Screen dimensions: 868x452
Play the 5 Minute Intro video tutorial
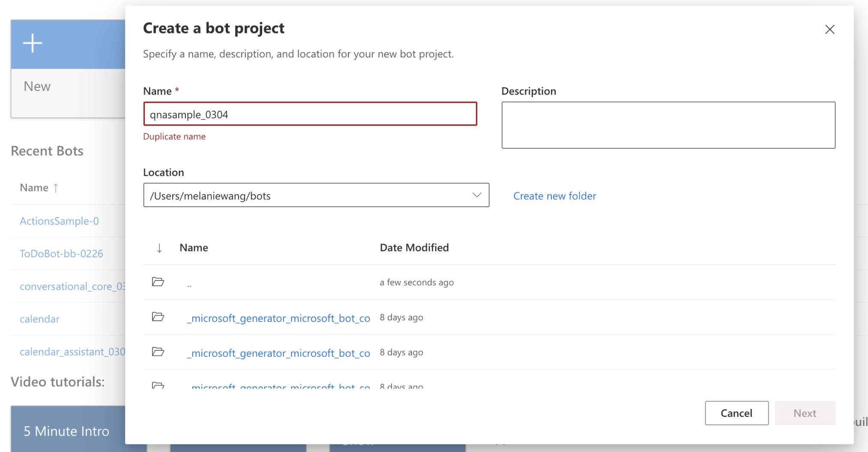click(66, 431)
